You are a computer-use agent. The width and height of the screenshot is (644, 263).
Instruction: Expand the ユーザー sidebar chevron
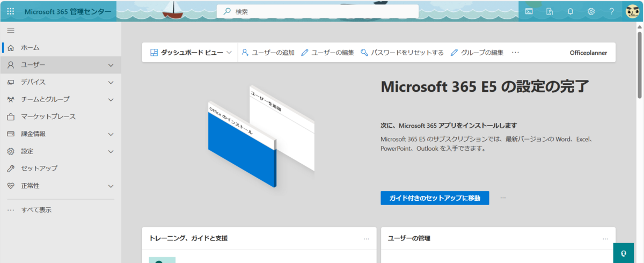coord(111,65)
